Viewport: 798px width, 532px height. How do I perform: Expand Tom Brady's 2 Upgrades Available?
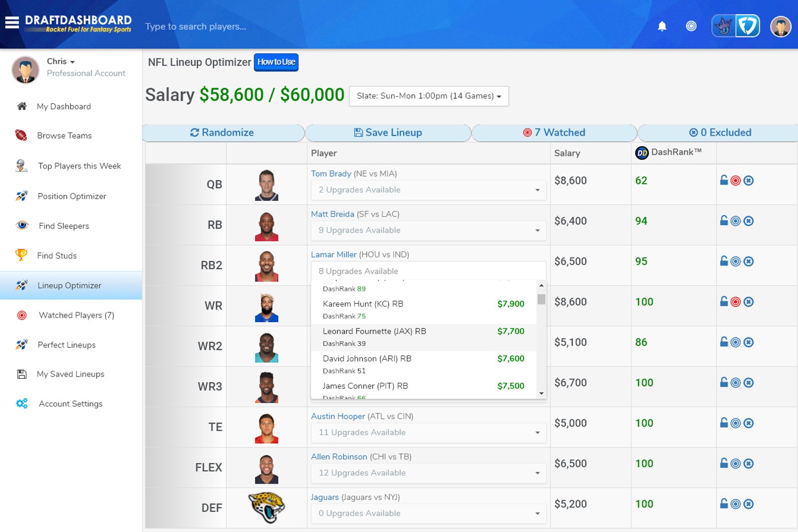[428, 190]
